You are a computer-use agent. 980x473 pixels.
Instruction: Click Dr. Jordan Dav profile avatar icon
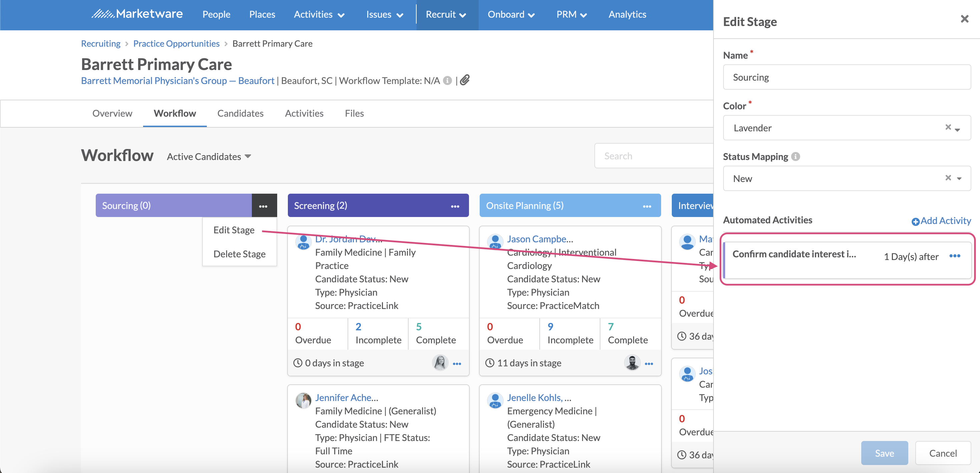click(x=303, y=242)
